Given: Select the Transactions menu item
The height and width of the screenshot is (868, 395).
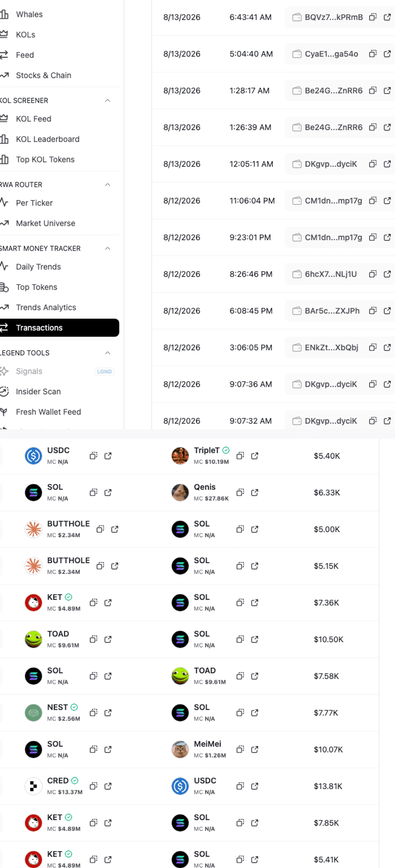Looking at the screenshot, I should point(59,328).
